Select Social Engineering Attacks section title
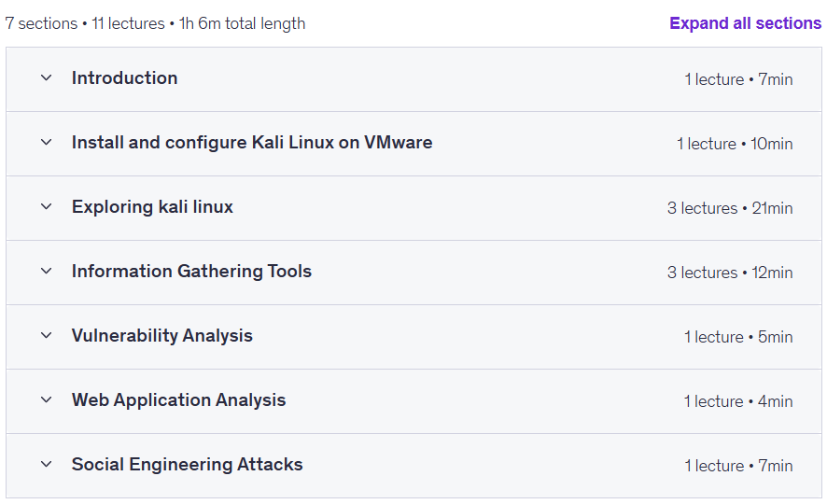This screenshot has height=504, width=827. pyautogui.click(x=188, y=465)
